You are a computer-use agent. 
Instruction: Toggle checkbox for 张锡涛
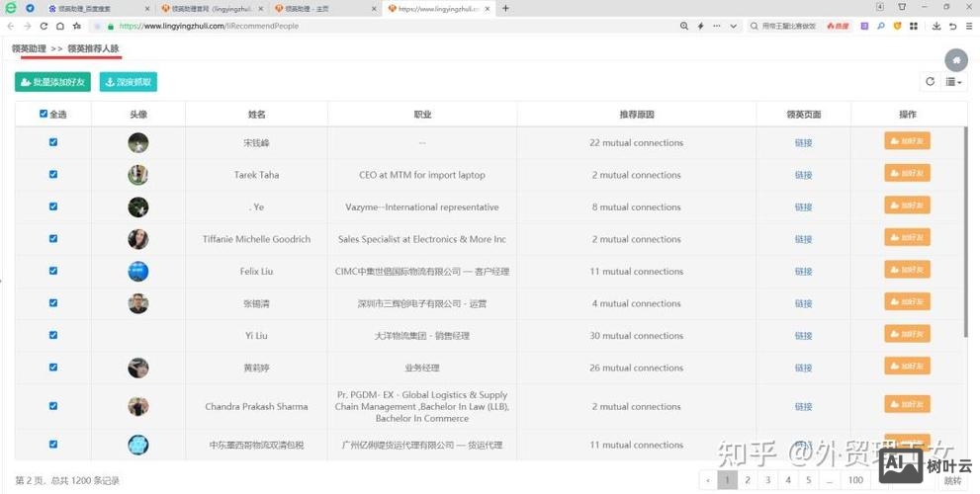point(53,303)
